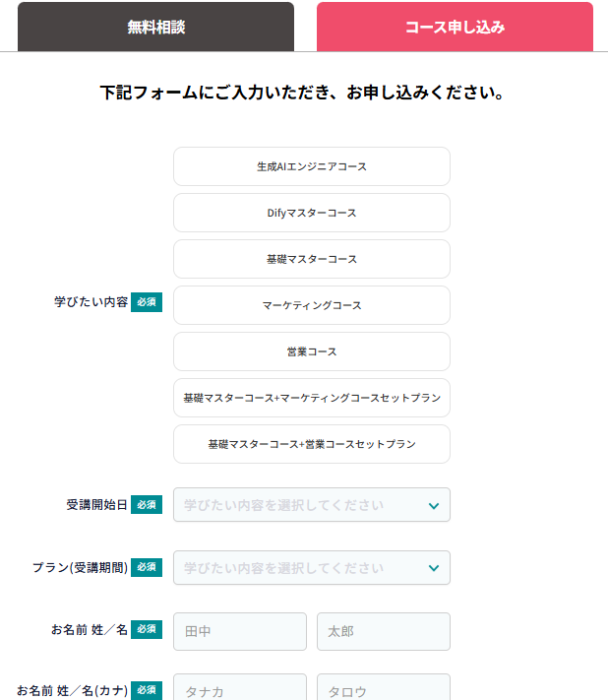
Task: Click the 必須 badge beside 受講開始日
Action: [147, 505]
